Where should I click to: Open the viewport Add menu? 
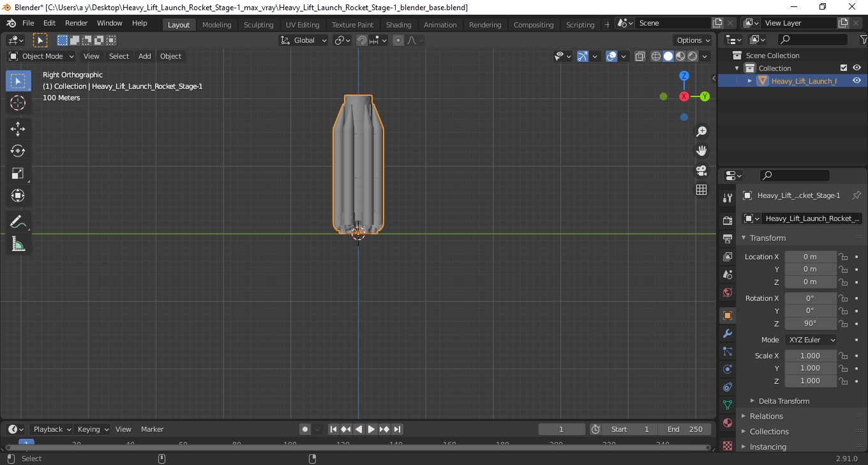pos(145,56)
